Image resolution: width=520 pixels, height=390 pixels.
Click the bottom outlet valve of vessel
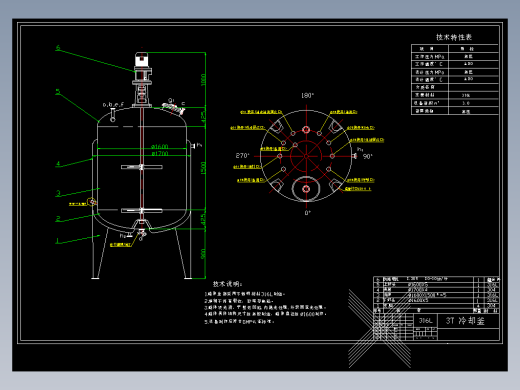point(142,234)
